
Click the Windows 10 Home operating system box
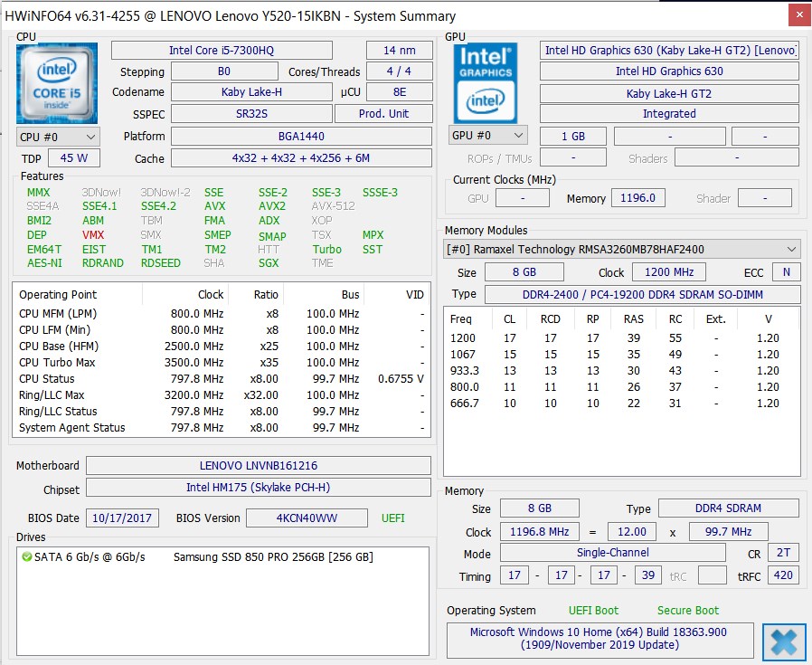coord(598,639)
